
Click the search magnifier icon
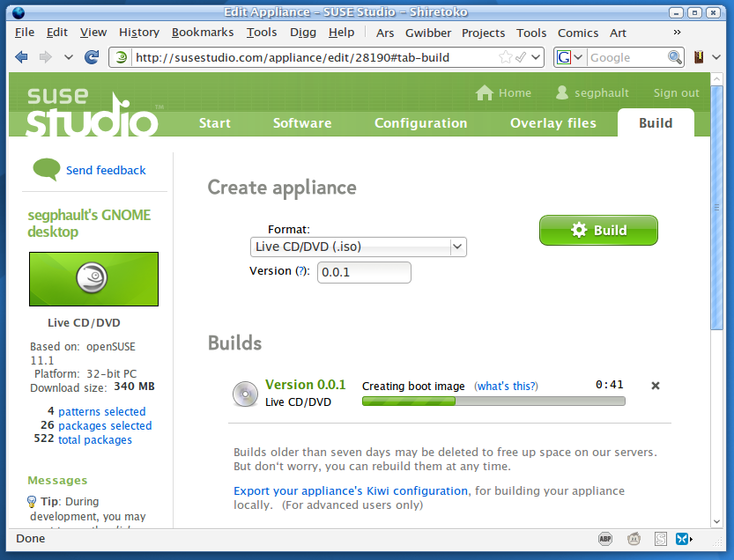point(675,57)
